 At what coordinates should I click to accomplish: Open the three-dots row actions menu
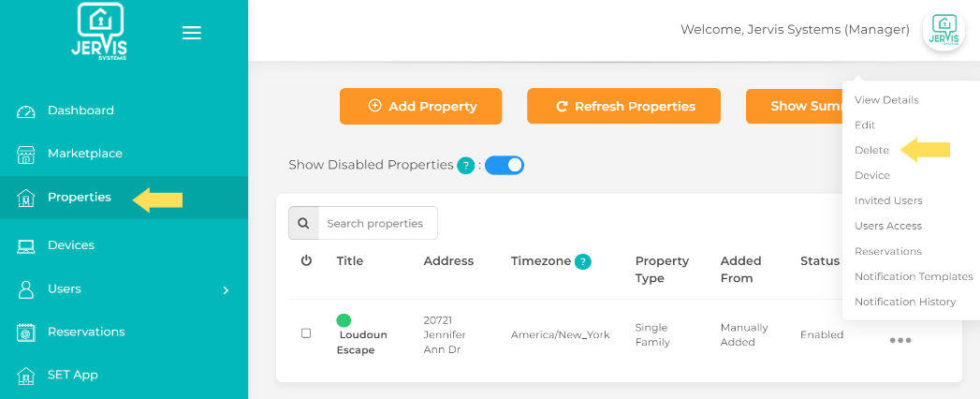[x=900, y=340]
